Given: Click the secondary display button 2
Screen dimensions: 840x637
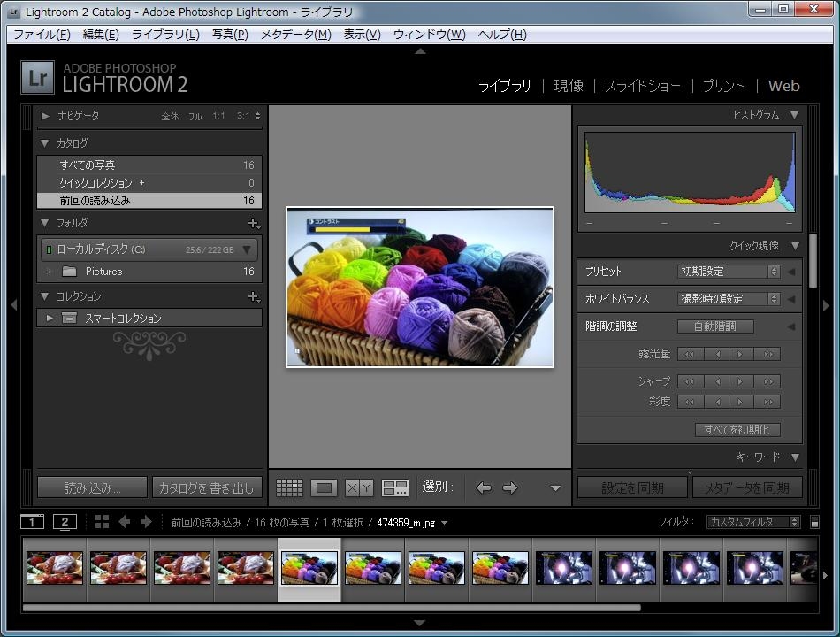Looking at the screenshot, I should tap(65, 522).
